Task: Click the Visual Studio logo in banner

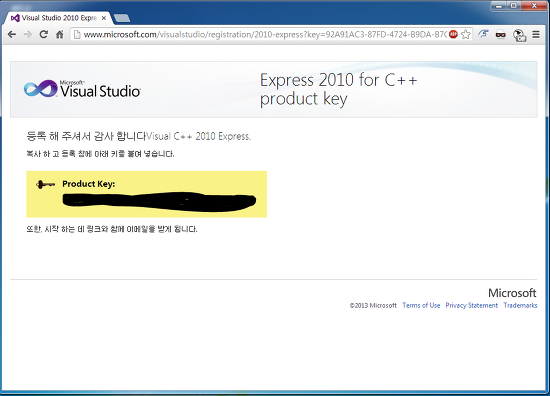Action: (x=82, y=89)
